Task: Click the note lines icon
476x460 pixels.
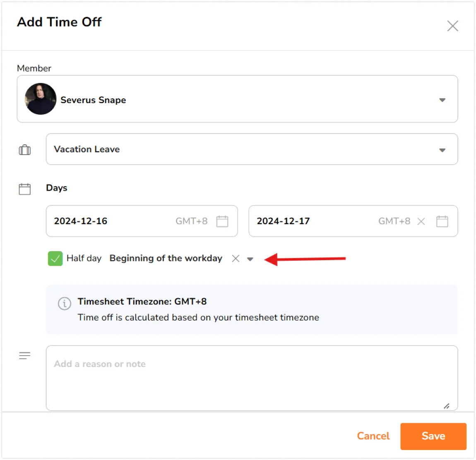Action: 24,356
